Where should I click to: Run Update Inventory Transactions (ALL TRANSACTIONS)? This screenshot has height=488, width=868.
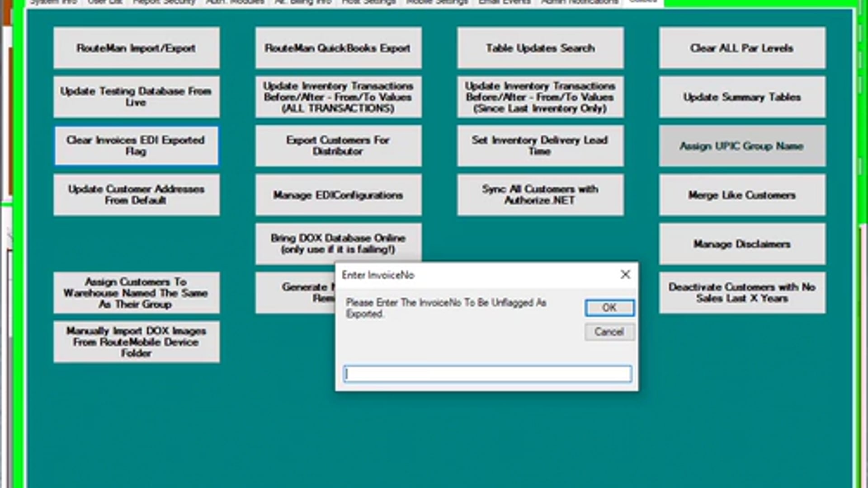click(x=338, y=97)
